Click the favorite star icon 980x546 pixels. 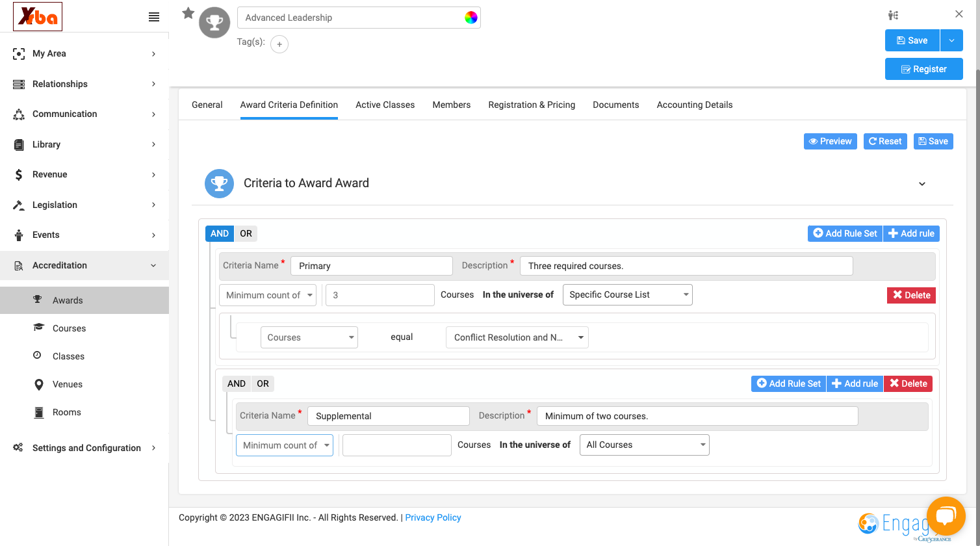pyautogui.click(x=188, y=13)
